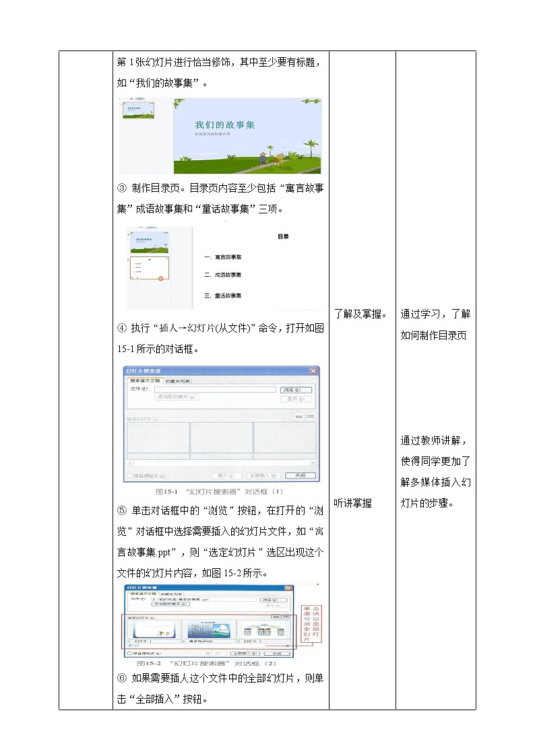Click 关闭 button in first dialog
The width and height of the screenshot is (535, 756).
[x=299, y=475]
